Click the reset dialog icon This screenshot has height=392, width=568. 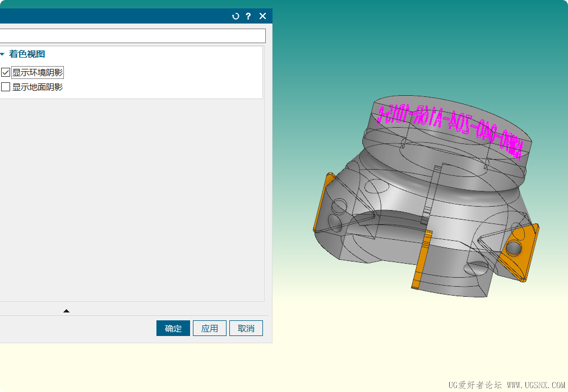(x=235, y=16)
